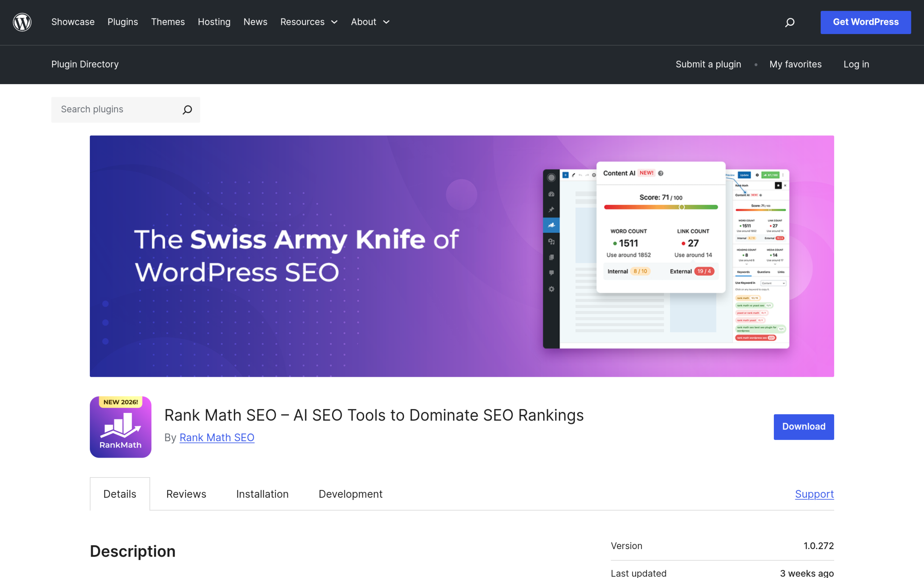Click the Swiss Army Knife banner image

coord(462,256)
